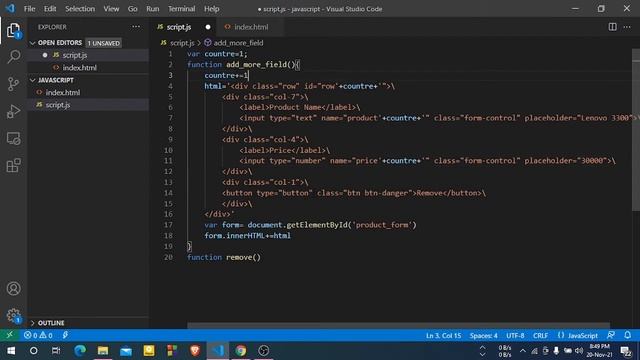Open editor more actions ellipsis
Screen dimensions: 640x360
tap(627, 27)
